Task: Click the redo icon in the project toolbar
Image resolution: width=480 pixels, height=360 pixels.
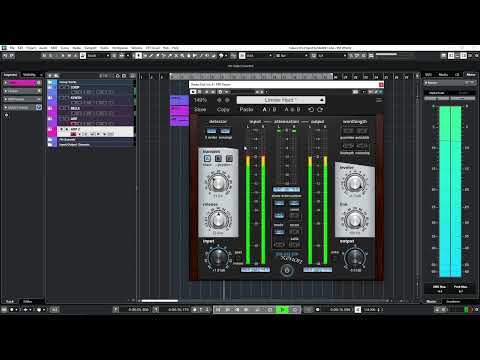Action: click(x=11, y=56)
